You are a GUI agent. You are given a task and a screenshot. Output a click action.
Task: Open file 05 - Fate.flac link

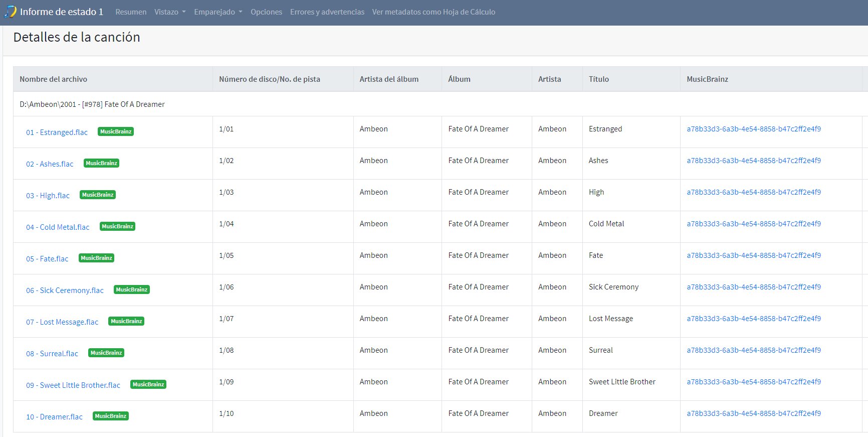[47, 259]
